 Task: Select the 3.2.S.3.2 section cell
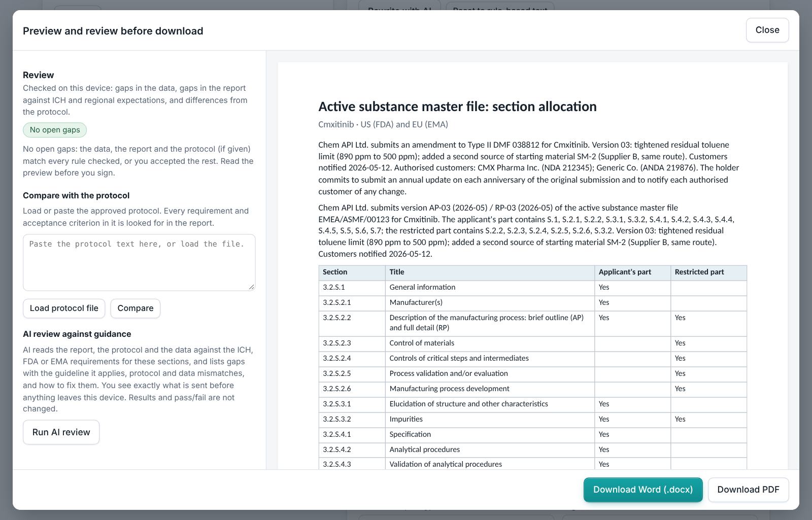(352, 420)
